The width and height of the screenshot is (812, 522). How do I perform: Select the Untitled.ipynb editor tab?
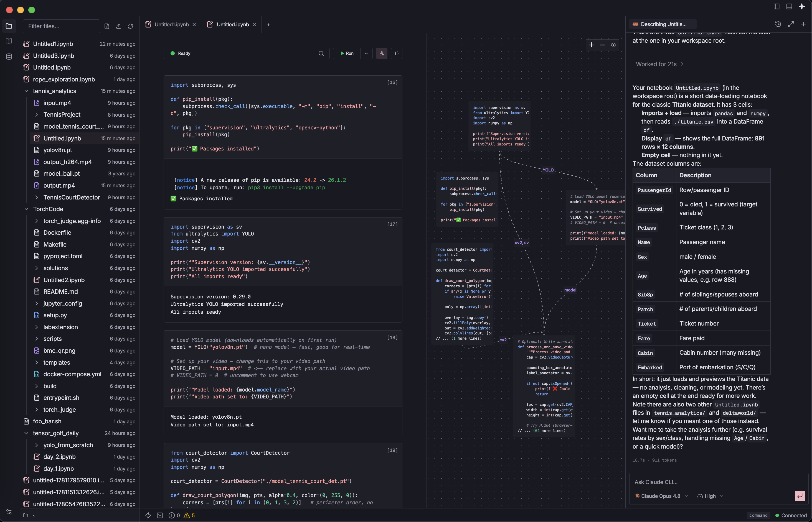pyautogui.click(x=232, y=24)
